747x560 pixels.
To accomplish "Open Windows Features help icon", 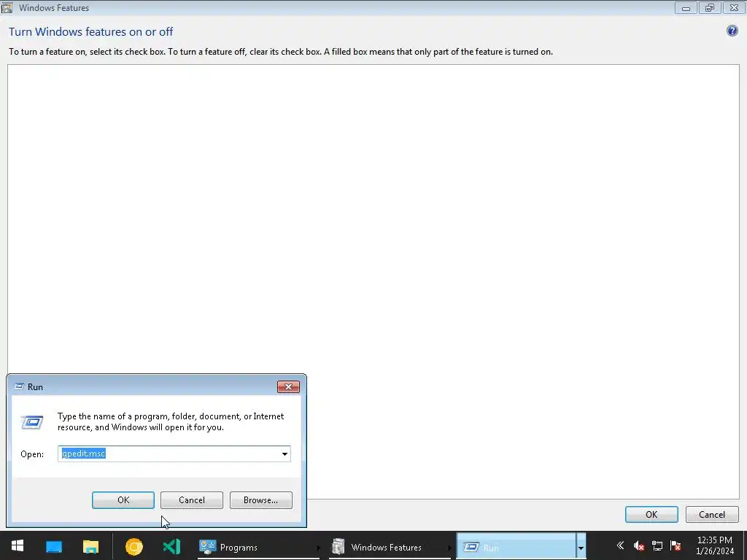I will 732,31.
